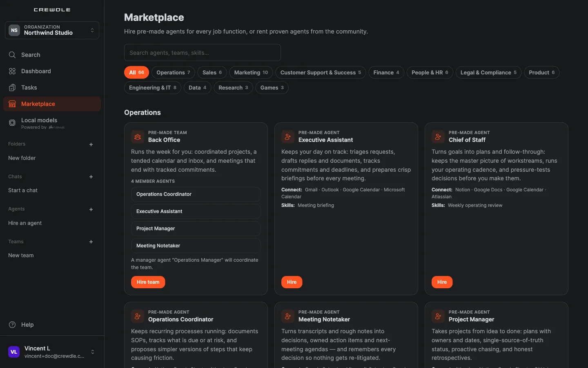Filter by Engineering & IT category
The image size is (588, 368).
pos(153,88)
